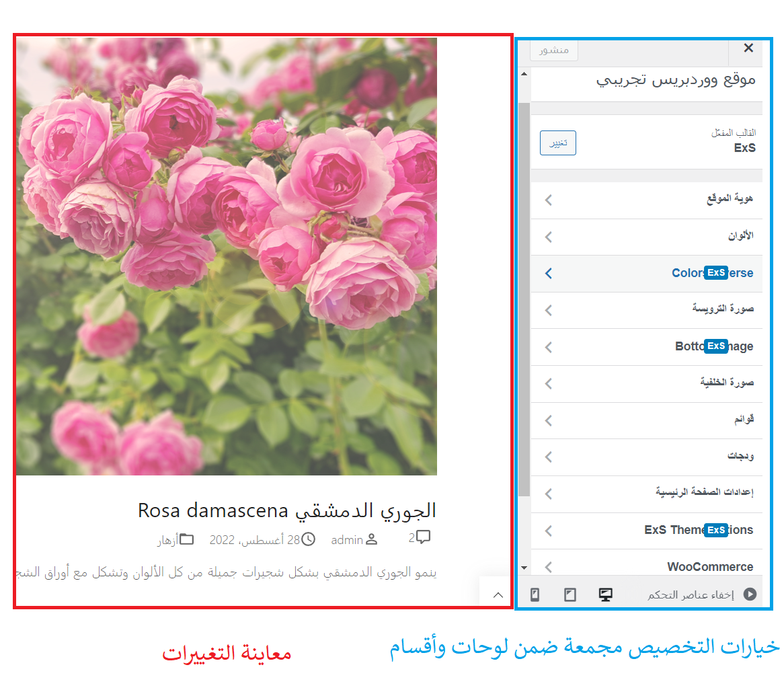784x694 pixels.
Task: Click the clock icon beside date
Action: (x=309, y=539)
